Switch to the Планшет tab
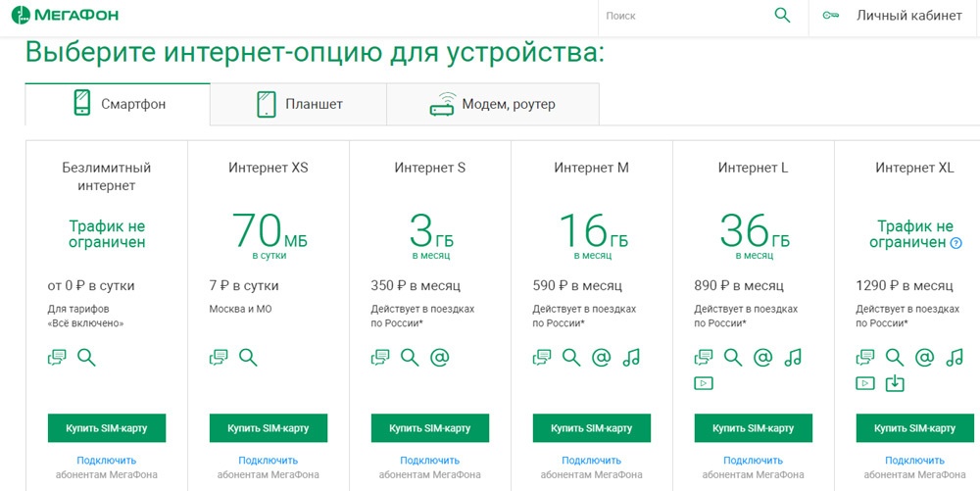Image resolution: width=980 pixels, height=491 pixels. 298,104
